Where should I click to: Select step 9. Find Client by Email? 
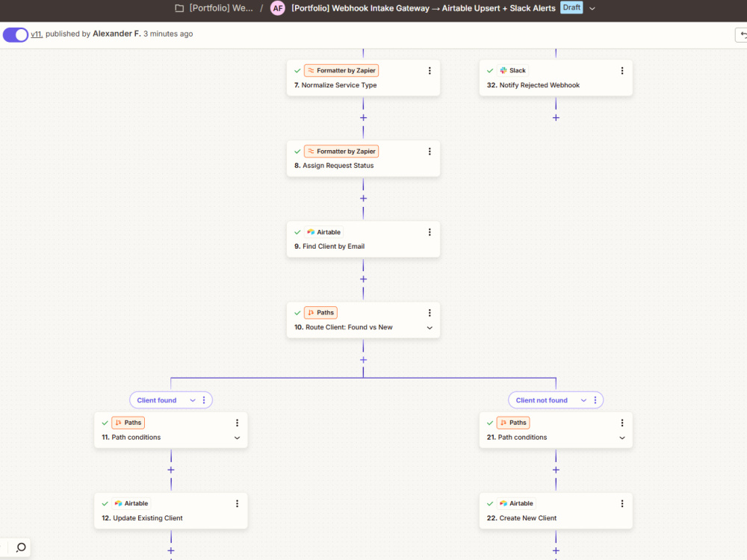click(x=363, y=239)
